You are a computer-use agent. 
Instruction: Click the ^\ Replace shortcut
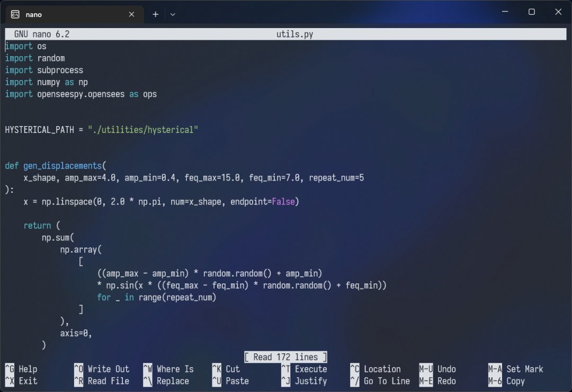[166, 381]
